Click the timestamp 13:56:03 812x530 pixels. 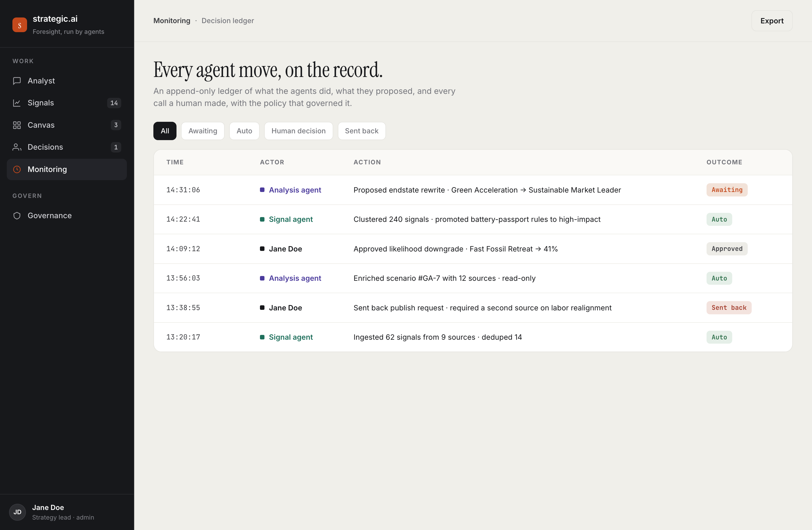tap(183, 278)
